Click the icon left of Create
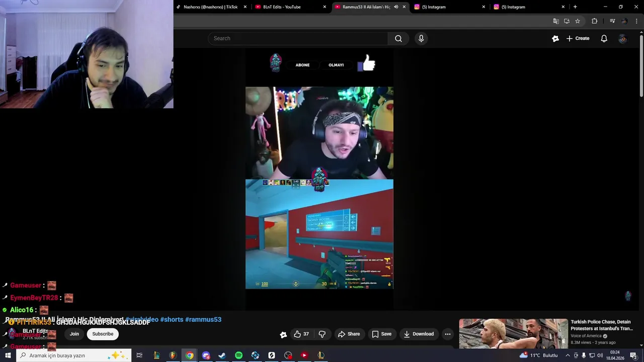The width and height of the screenshot is (644, 362). [x=555, y=38]
